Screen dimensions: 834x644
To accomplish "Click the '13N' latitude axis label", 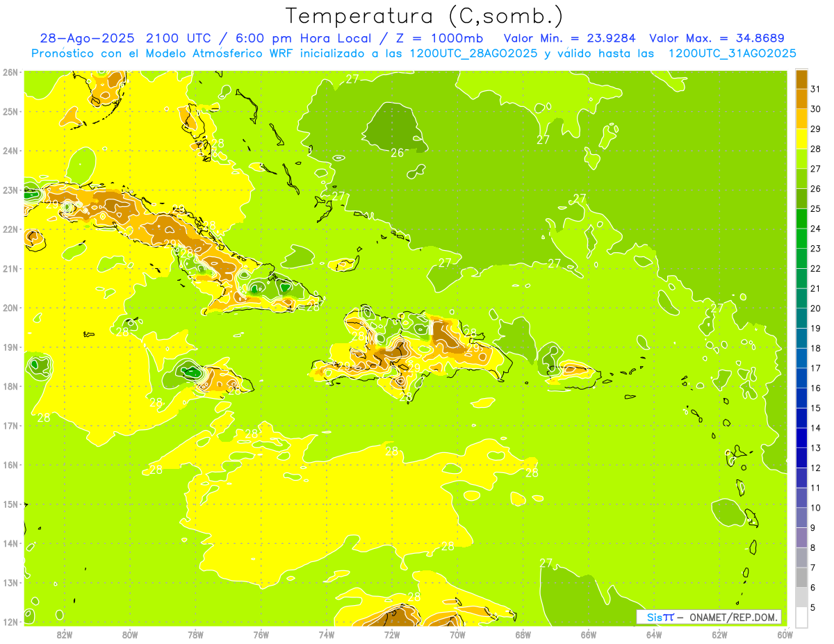I will coord(10,583).
